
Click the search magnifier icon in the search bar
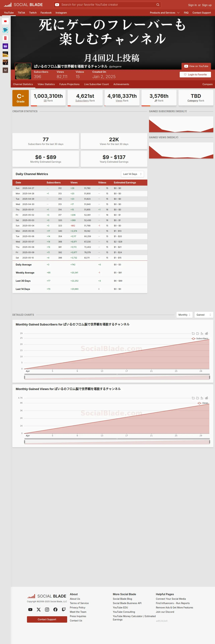(x=158, y=5)
